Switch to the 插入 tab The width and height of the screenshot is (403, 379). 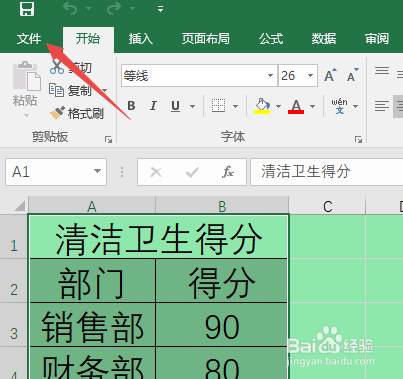[141, 39]
